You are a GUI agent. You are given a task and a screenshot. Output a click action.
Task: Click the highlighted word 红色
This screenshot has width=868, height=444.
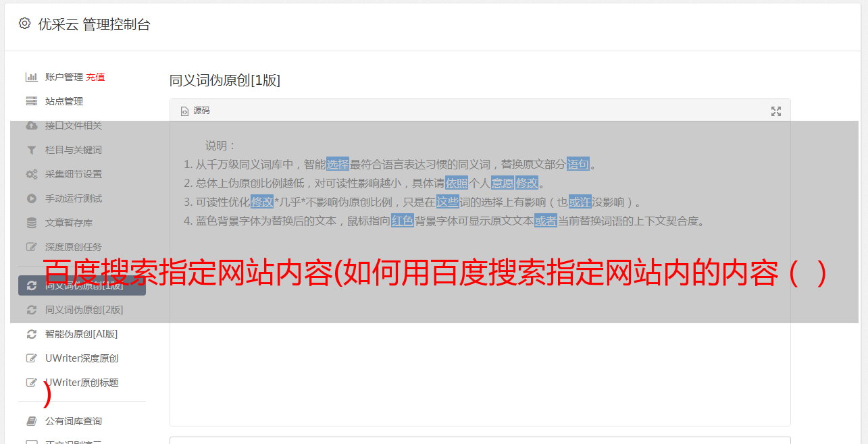point(403,221)
